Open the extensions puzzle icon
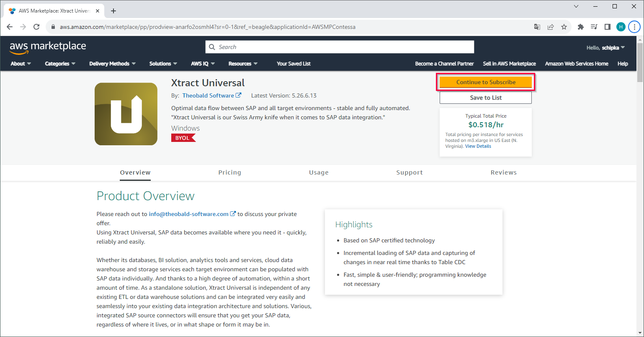Screen dimensions: 644x337 (580, 27)
